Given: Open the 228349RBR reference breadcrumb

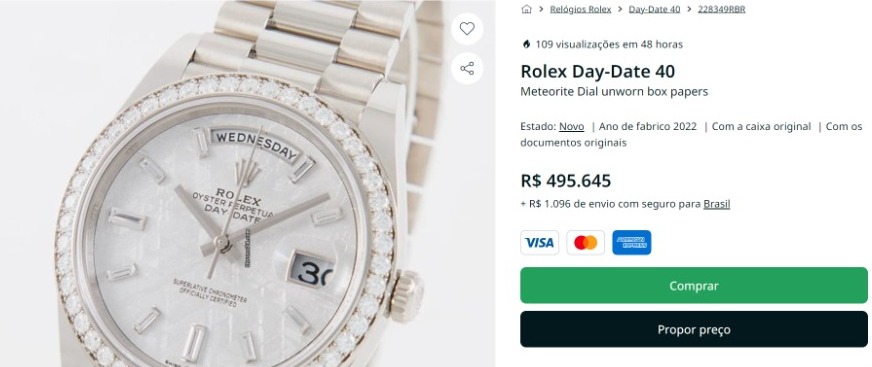Looking at the screenshot, I should (x=721, y=9).
